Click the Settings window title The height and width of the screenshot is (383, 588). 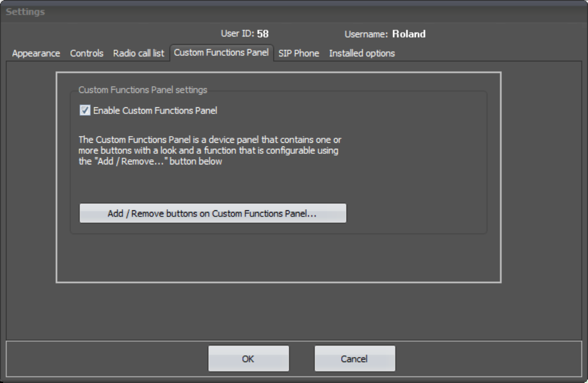click(25, 12)
